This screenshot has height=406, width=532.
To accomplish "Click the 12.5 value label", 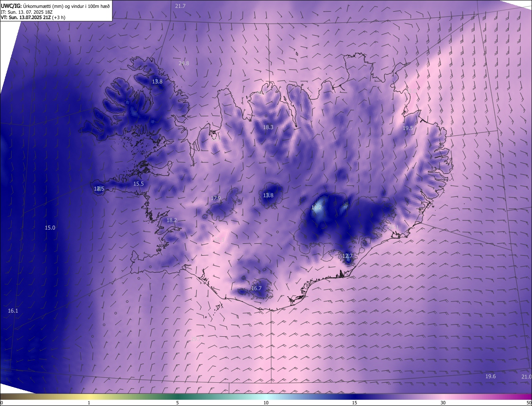I will tap(99, 189).
